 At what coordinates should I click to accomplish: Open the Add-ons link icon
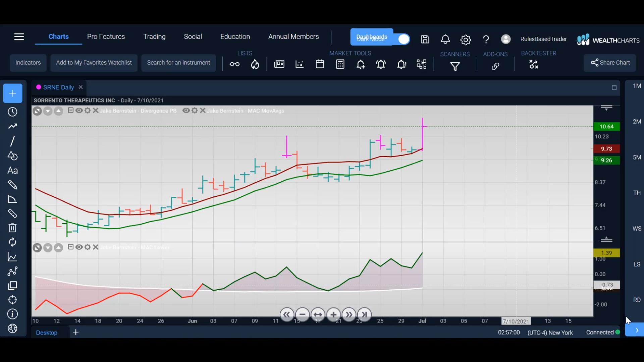tap(495, 66)
